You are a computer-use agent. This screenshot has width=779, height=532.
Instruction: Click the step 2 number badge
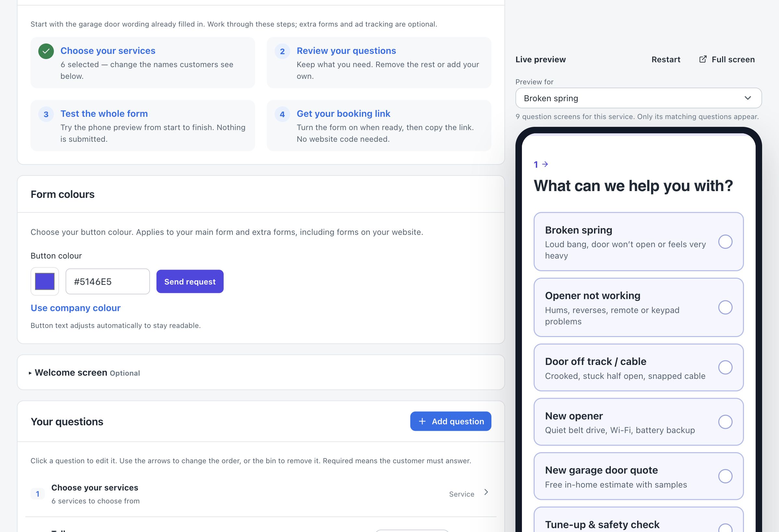pos(282,51)
